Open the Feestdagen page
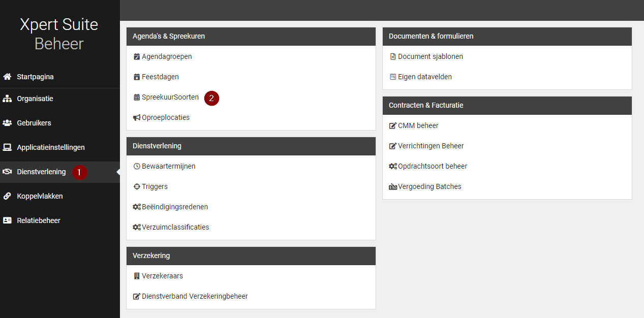The height and width of the screenshot is (318, 644). click(160, 77)
